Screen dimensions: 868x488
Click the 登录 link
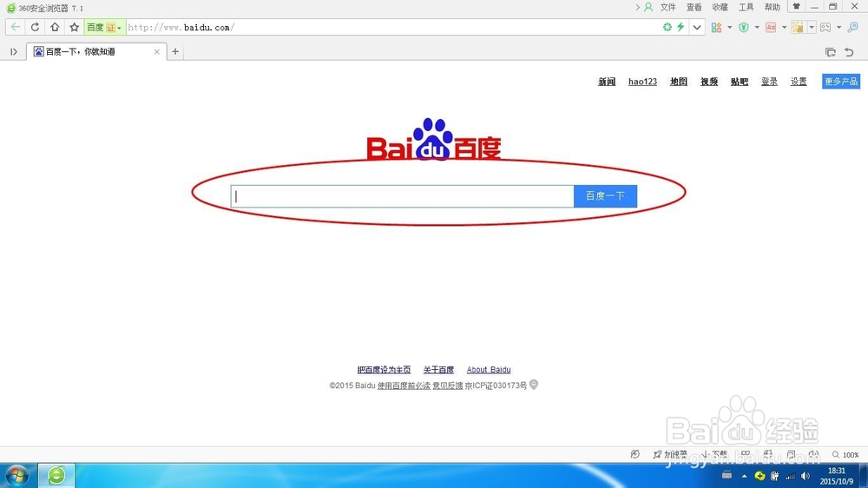point(769,82)
